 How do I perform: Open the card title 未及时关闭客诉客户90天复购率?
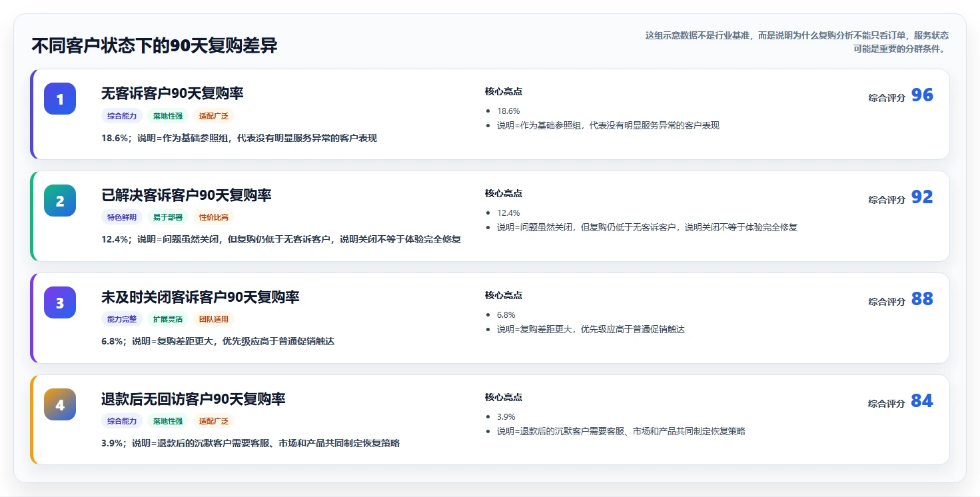pos(201,297)
